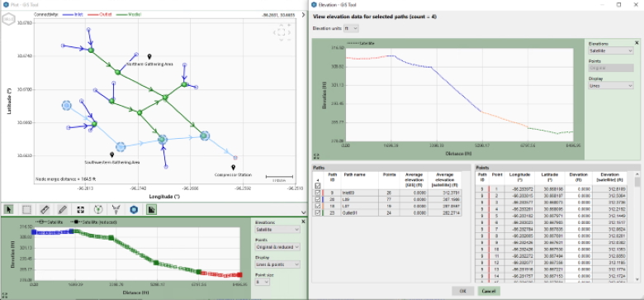Toggle the select-all paths header checkbox
The height and width of the screenshot is (300, 644).
pos(318,186)
